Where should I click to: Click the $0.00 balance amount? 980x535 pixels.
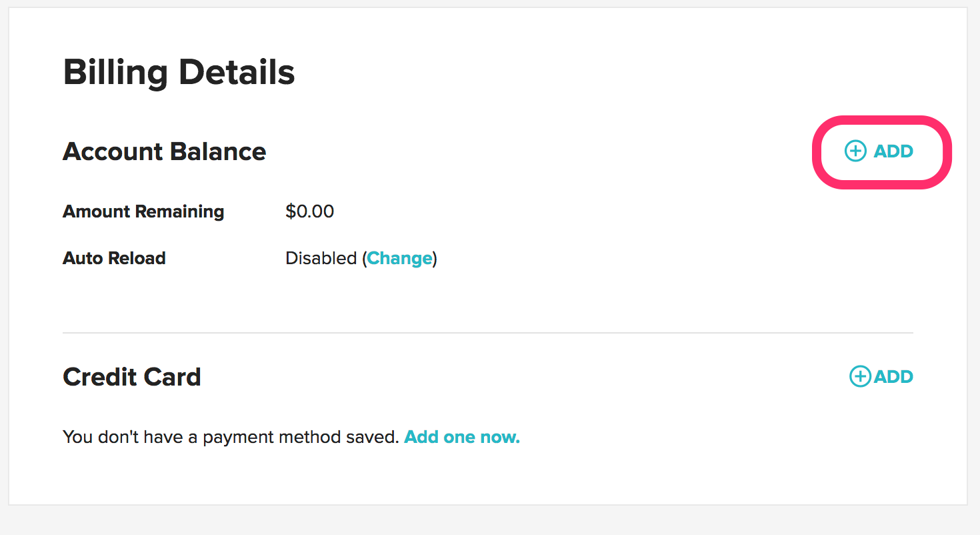pos(310,212)
